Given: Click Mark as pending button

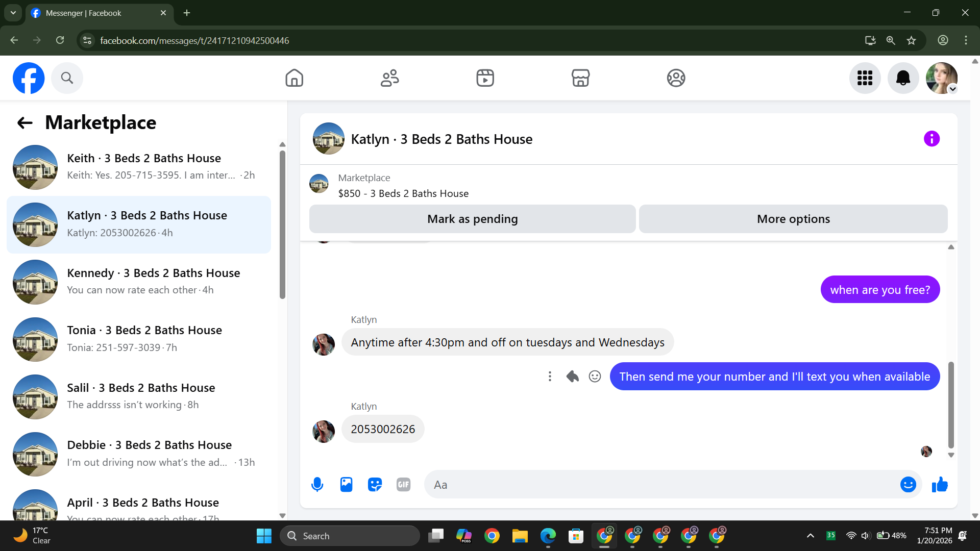Looking at the screenshot, I should point(472,219).
